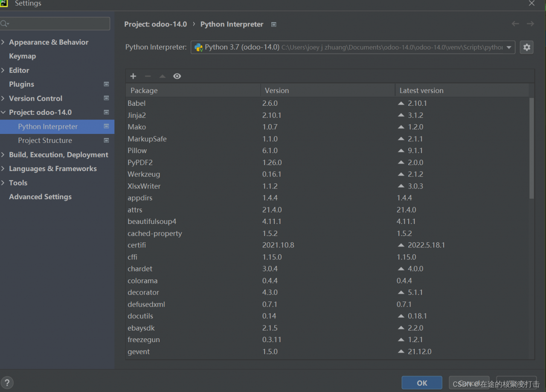Expand the Languages & Frameworks section
The image size is (546, 392).
(3, 168)
